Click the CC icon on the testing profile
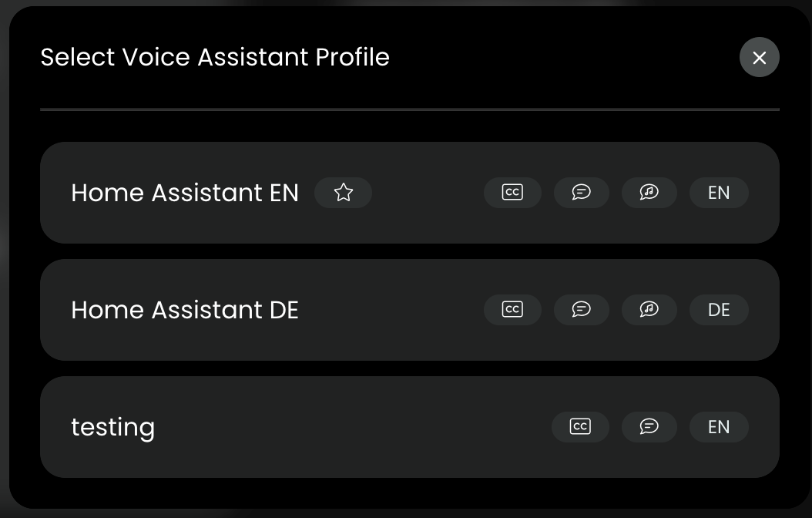 click(x=580, y=427)
